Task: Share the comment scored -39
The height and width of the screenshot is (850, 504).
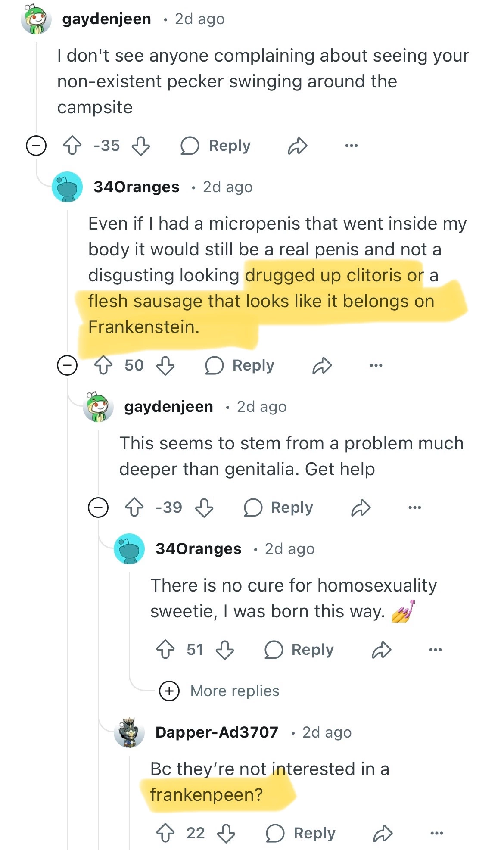Action: click(x=361, y=508)
